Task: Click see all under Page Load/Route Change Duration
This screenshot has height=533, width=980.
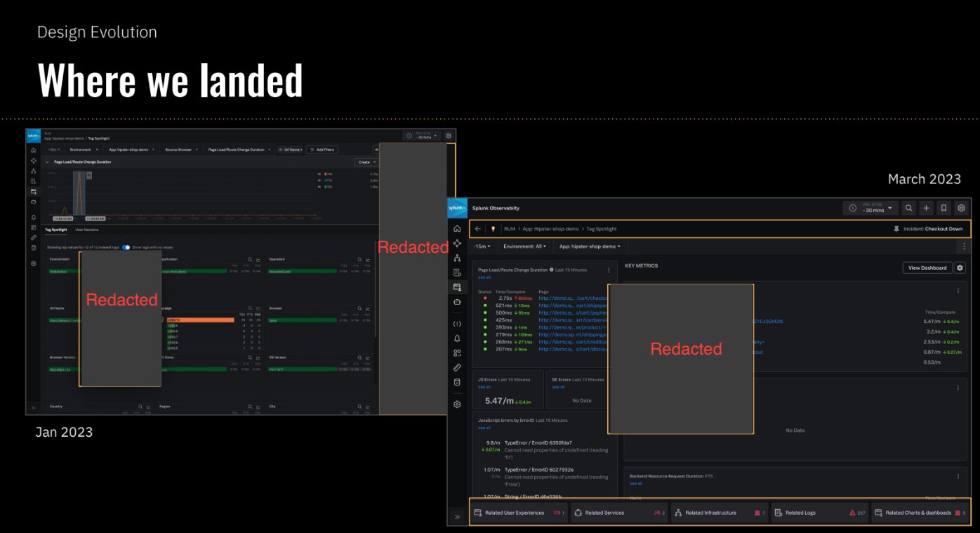Action: 484,277
